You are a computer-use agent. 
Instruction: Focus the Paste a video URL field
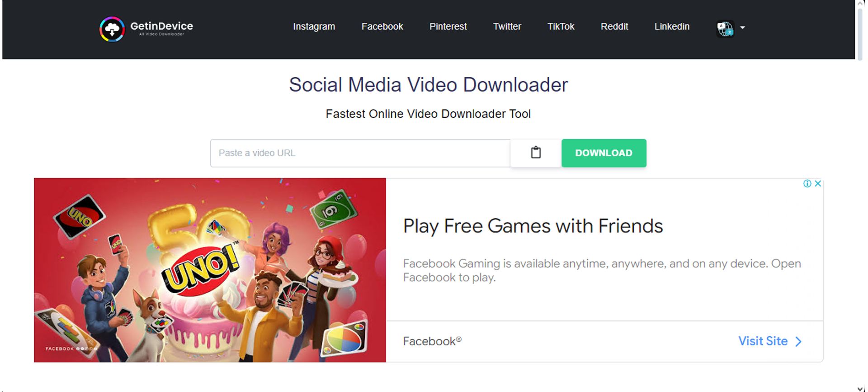tap(360, 153)
